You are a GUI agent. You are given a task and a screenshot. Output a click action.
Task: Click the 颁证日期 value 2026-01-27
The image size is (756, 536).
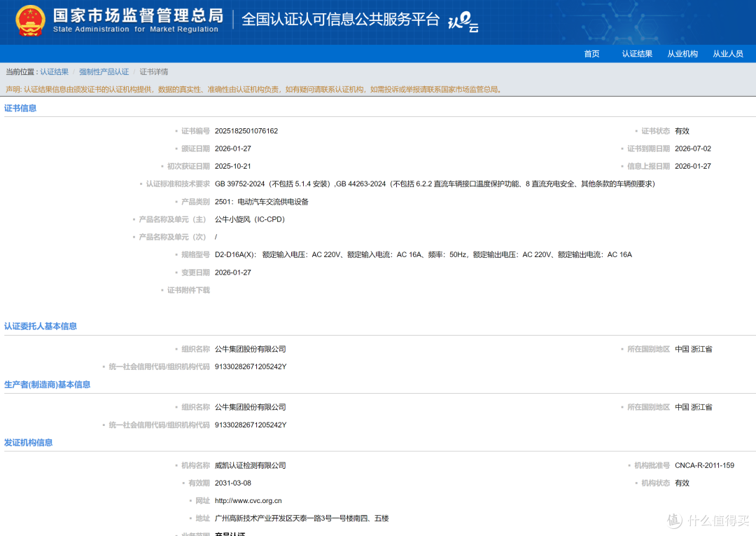[233, 149]
